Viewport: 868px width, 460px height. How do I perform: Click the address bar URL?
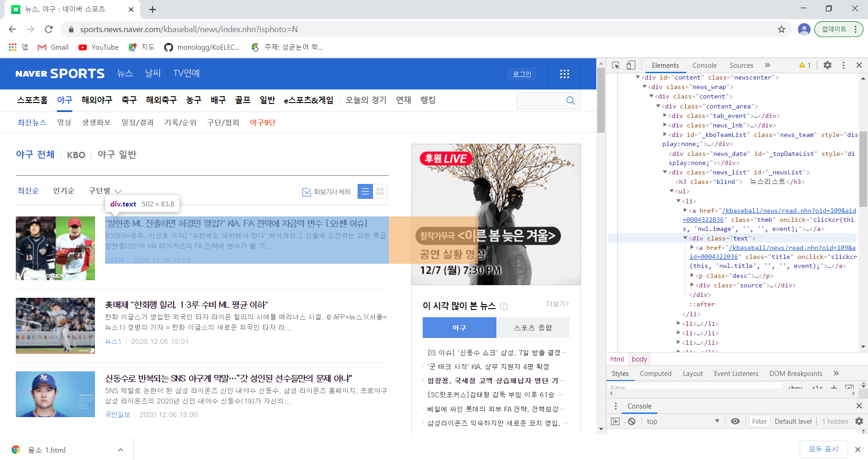(189, 29)
